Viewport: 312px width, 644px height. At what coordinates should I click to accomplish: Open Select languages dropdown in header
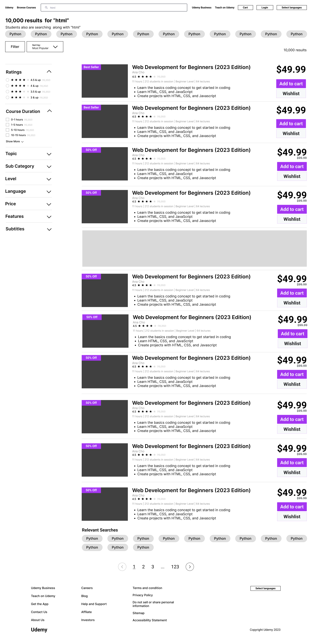[x=291, y=8]
